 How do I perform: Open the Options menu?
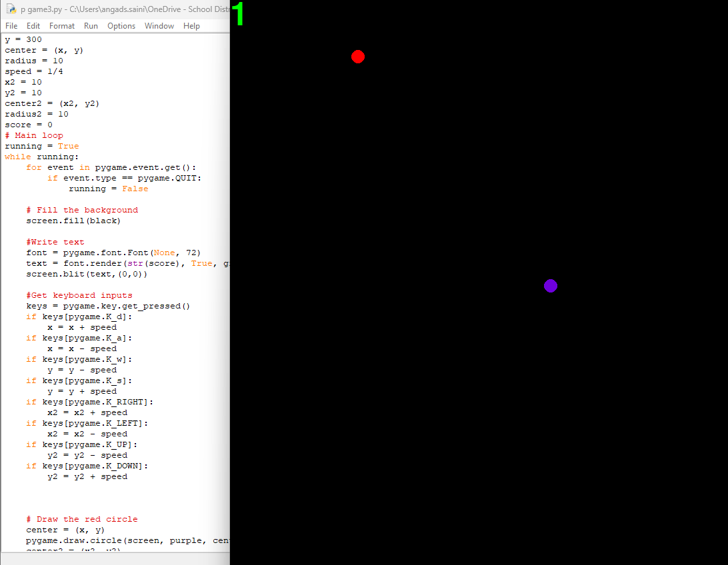(121, 26)
